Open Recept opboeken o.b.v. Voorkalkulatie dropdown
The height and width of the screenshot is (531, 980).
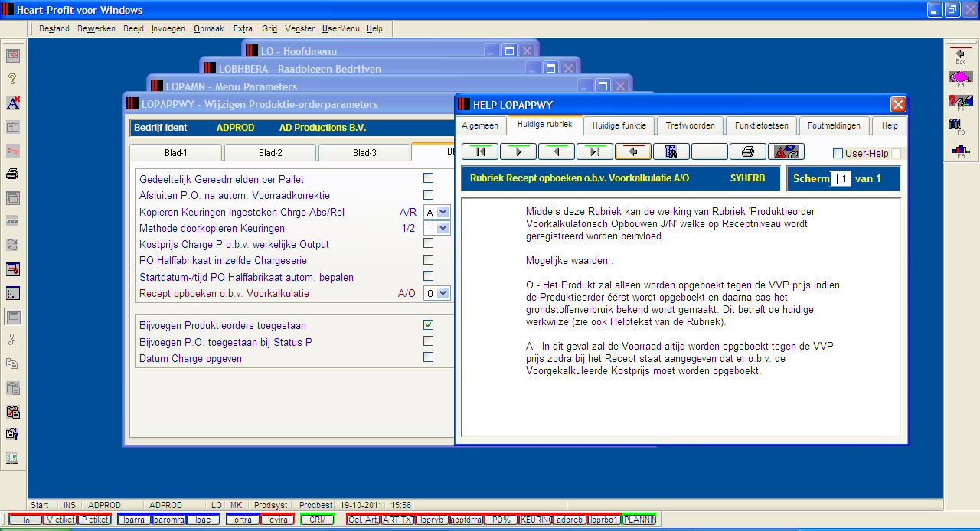point(443,293)
